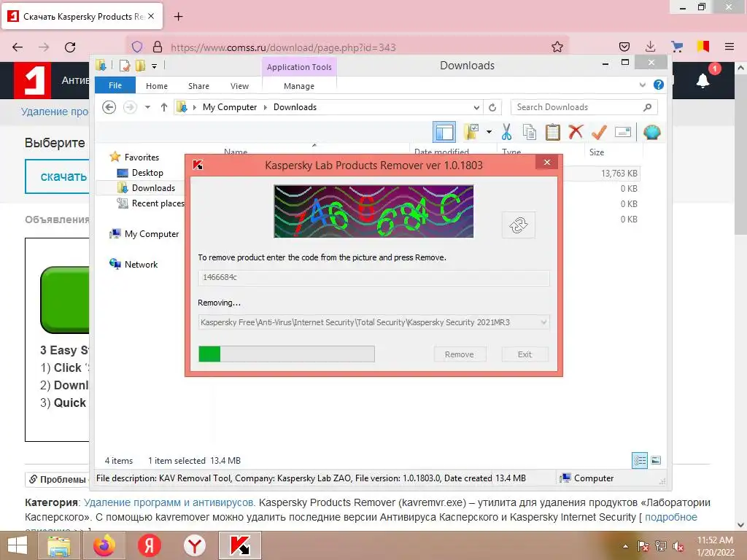The image size is (747, 560).
Task: Bookmark the page with star icon
Action: point(557,47)
